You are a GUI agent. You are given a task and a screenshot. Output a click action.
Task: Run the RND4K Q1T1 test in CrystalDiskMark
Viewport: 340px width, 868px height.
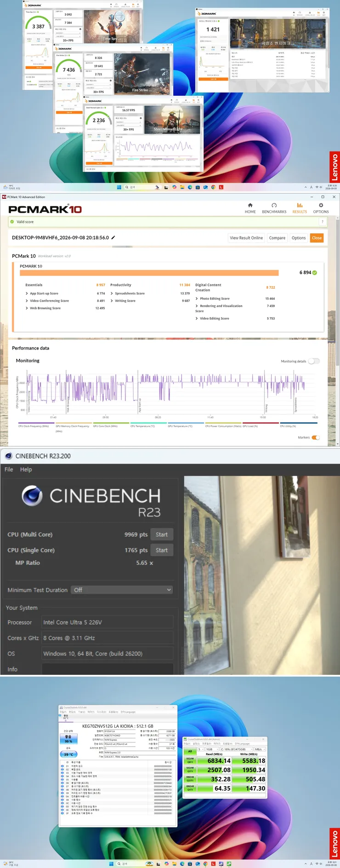pyautogui.click(x=190, y=788)
